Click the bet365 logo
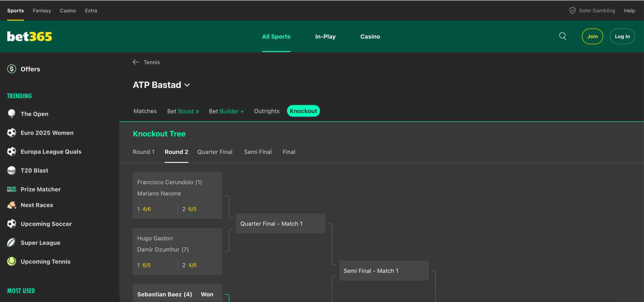Screen dimensions: 644x302 29,37
